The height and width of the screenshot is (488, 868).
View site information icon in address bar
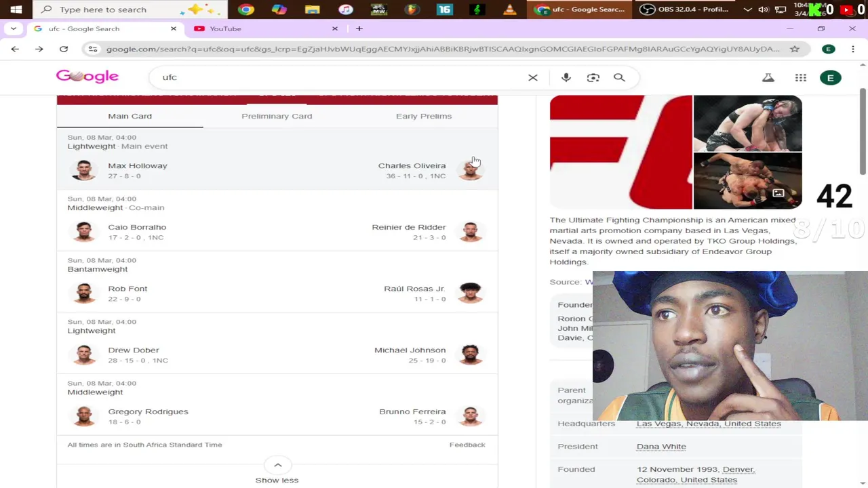[93, 49]
